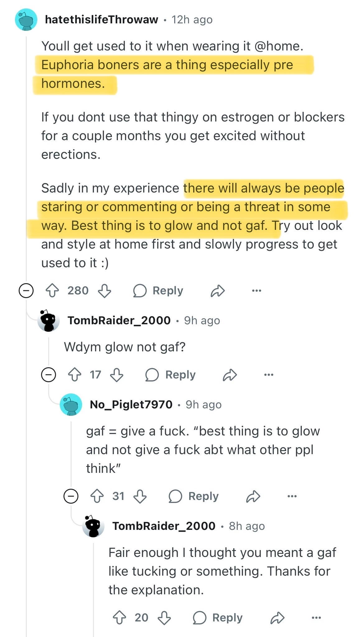Viewport: 364px width, 637px height.
Task: Reply to the "Fair enough" comment
Action: pos(218,617)
